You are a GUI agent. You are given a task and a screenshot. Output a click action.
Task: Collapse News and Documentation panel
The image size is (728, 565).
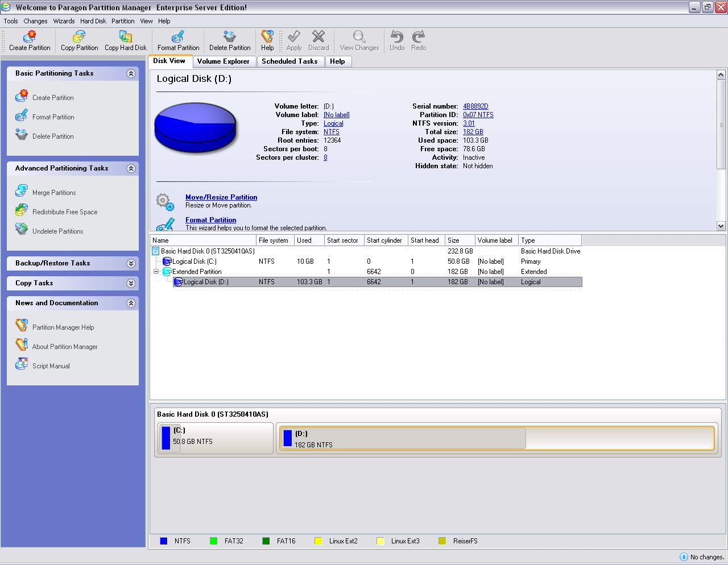pyautogui.click(x=131, y=303)
